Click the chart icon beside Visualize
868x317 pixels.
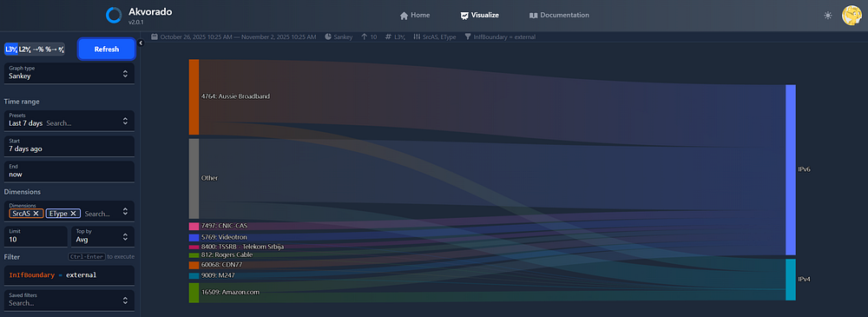coord(464,16)
